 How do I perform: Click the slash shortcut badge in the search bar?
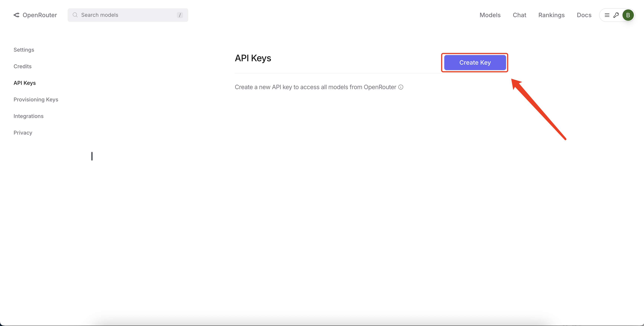coord(180,15)
